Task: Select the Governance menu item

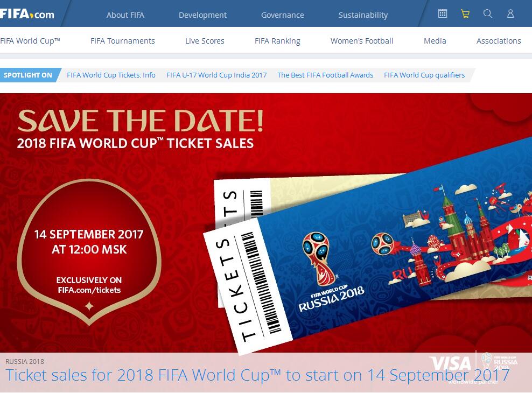Action: [282, 15]
